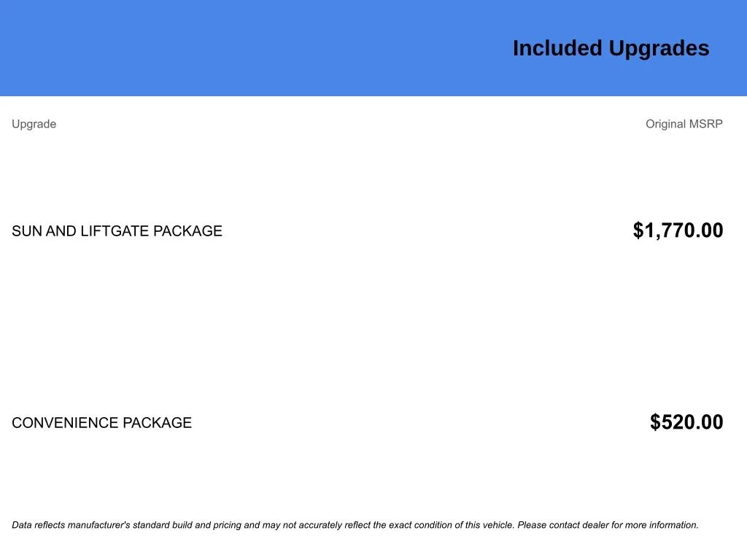Click "Data reflects" at start of disclaimer
Viewport: 747px width, 560px height.
tap(38, 525)
